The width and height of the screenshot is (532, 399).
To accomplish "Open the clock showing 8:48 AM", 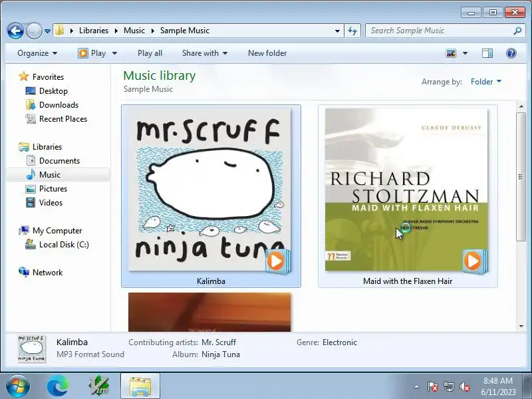I will pyautogui.click(x=498, y=386).
